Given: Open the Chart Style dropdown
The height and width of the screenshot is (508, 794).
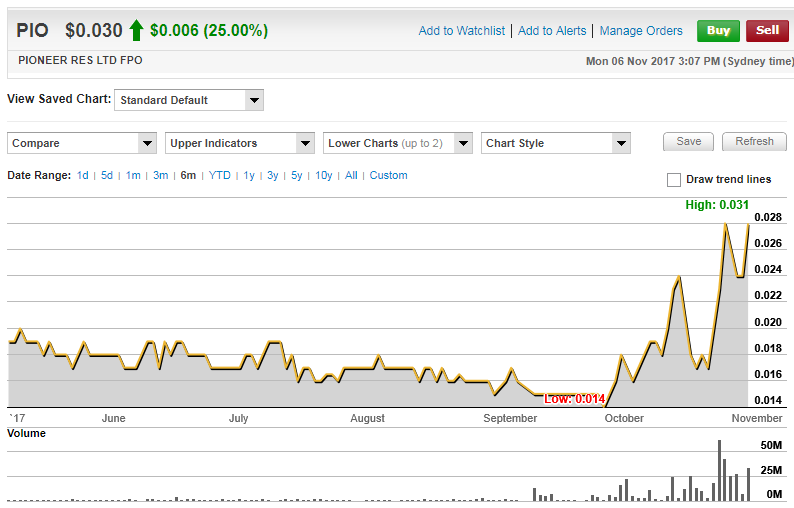Looking at the screenshot, I should coord(556,143).
